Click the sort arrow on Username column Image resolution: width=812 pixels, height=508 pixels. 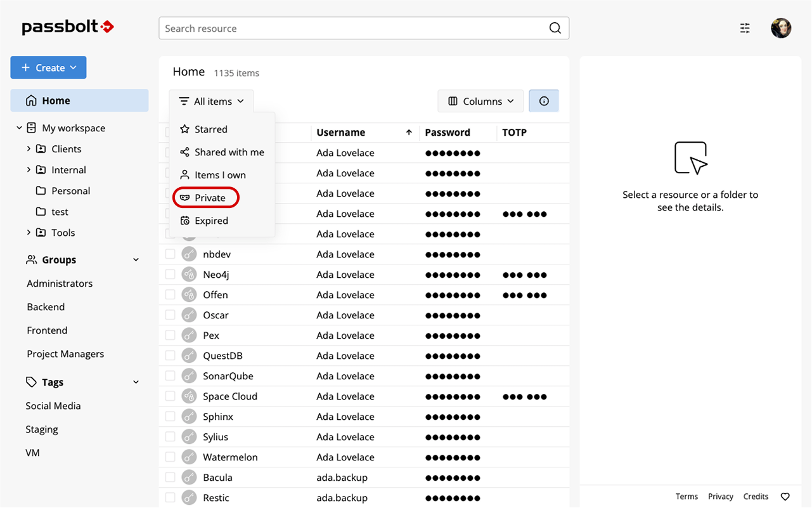click(x=409, y=133)
